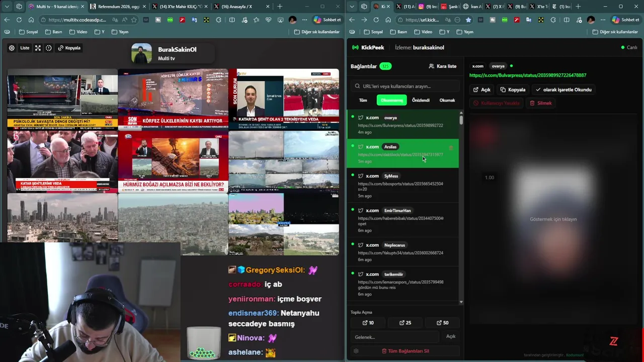The height and width of the screenshot is (362, 644).
Task: Open left browser settings and more menu
Action: click(x=305, y=20)
